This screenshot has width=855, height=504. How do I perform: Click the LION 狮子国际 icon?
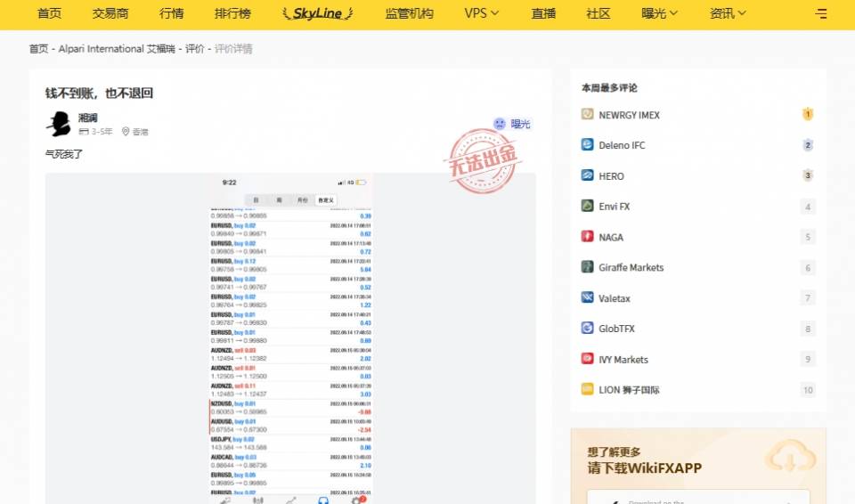(587, 389)
